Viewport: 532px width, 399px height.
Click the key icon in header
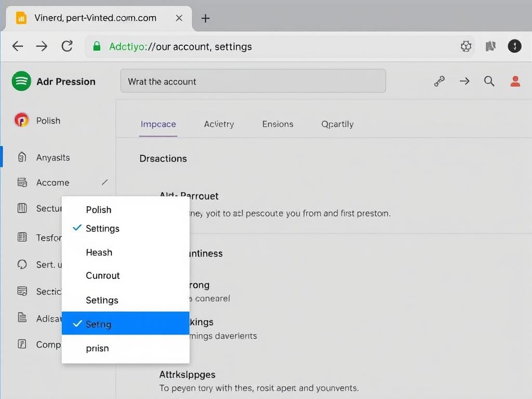click(x=440, y=81)
